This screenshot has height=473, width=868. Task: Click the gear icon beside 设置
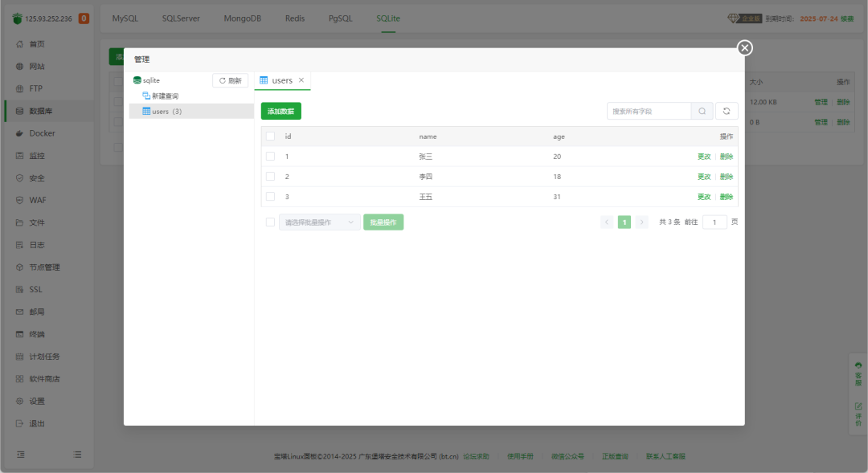point(19,401)
